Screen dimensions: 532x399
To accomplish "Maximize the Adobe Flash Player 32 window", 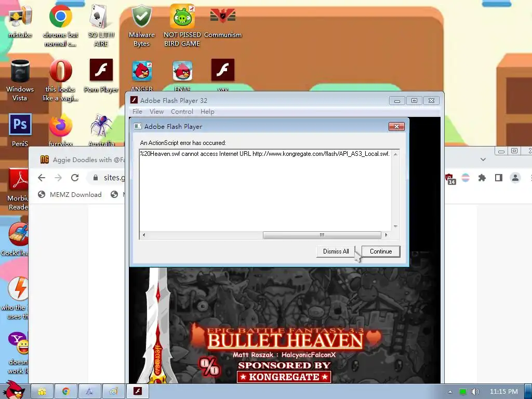I will click(x=414, y=100).
